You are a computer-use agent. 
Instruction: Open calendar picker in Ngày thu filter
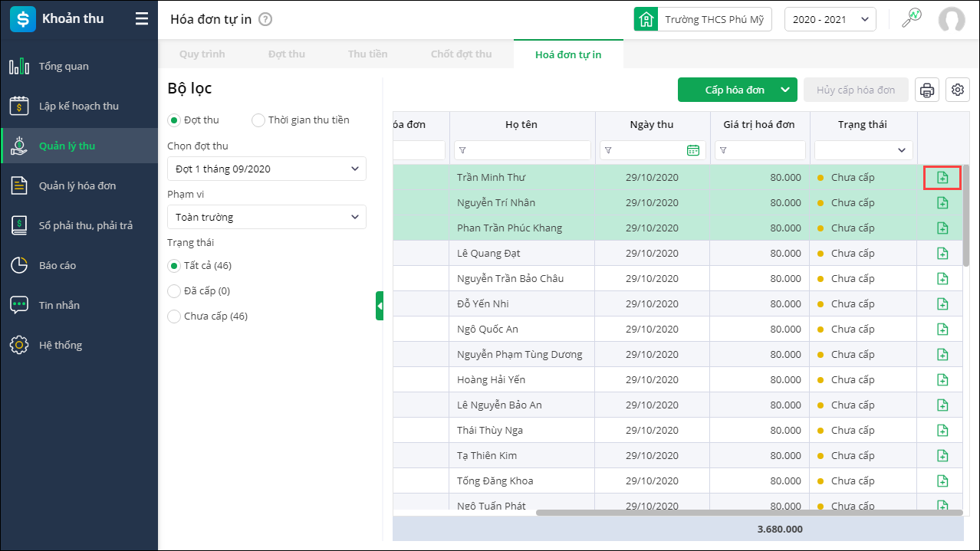(x=693, y=150)
